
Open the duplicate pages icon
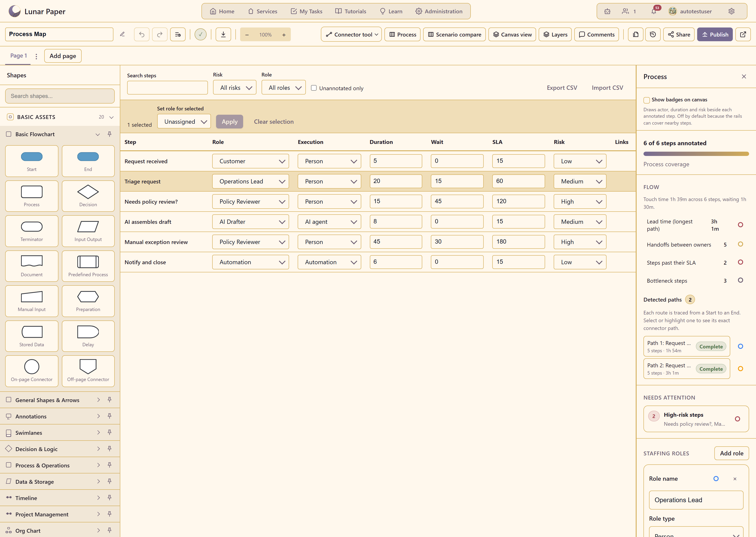point(636,34)
